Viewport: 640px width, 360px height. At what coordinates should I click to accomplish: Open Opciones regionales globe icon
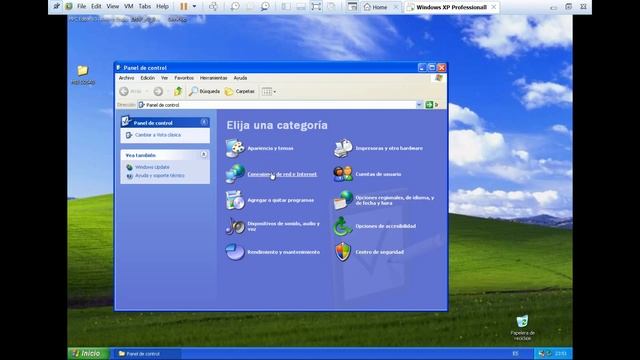(x=343, y=200)
